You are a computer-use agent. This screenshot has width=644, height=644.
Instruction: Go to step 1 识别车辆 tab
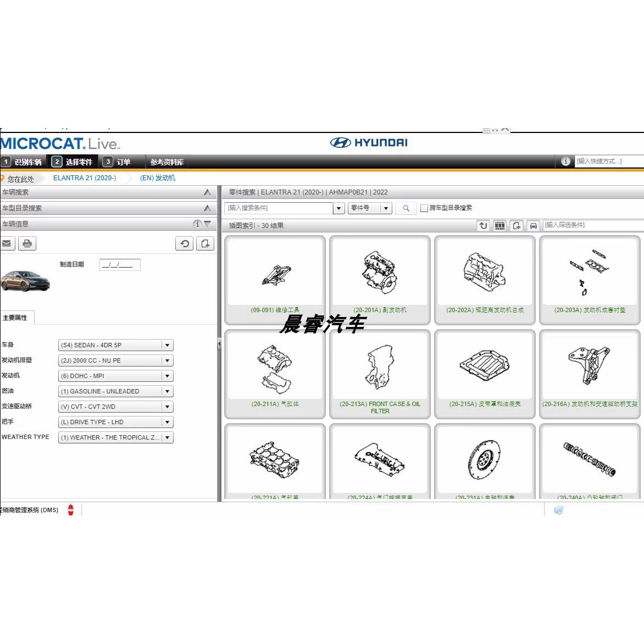click(x=23, y=162)
